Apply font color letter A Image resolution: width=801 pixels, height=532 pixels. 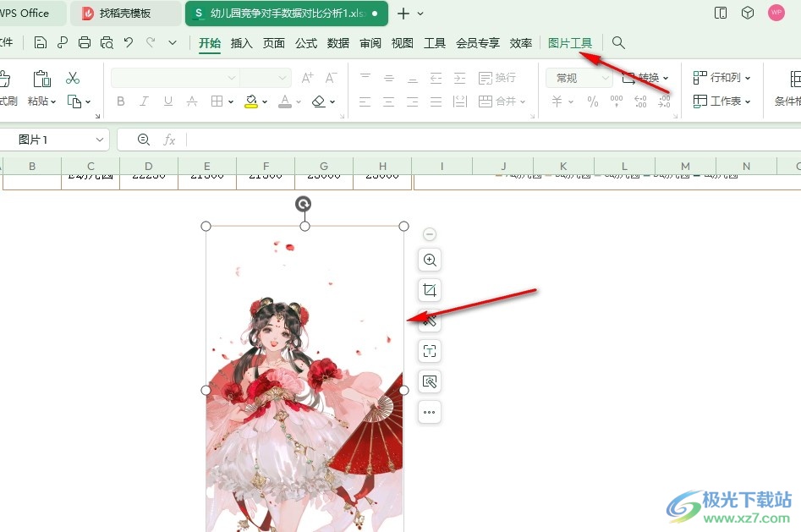point(285,101)
